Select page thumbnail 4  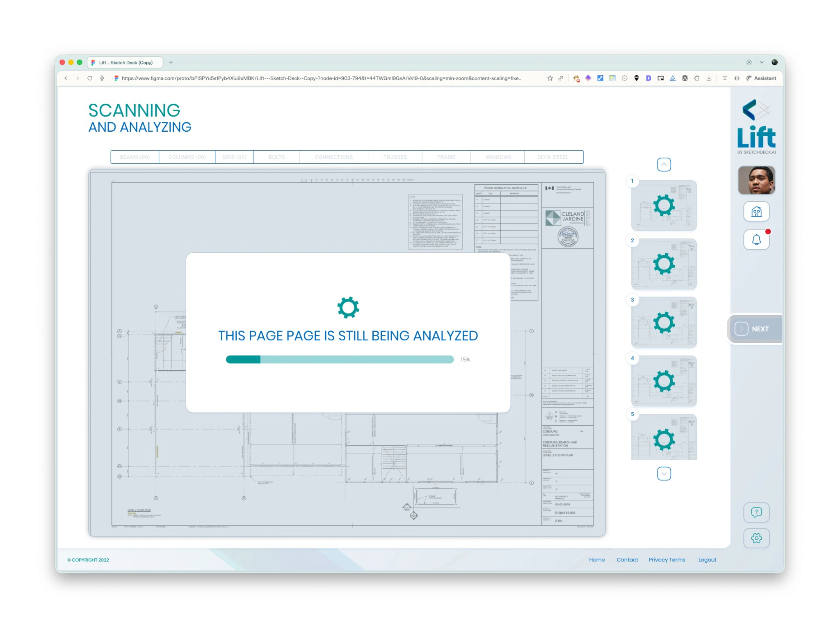(664, 381)
